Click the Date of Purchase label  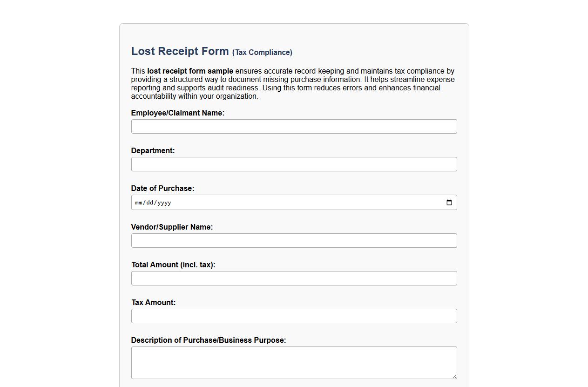coord(162,188)
